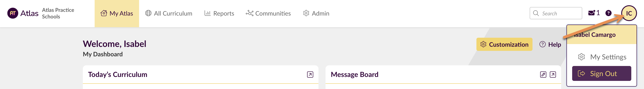Navigate to Communities
Image resolution: width=644 pixels, height=89 pixels.
(268, 14)
